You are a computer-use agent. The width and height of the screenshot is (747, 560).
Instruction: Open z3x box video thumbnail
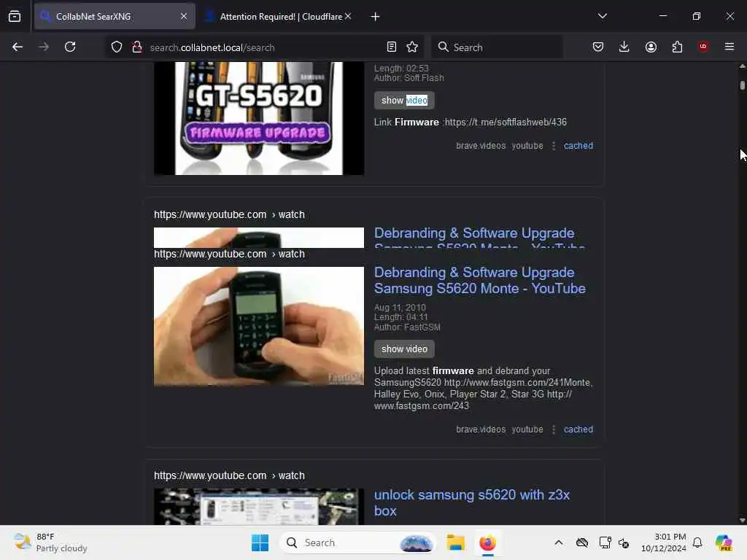pos(259,507)
